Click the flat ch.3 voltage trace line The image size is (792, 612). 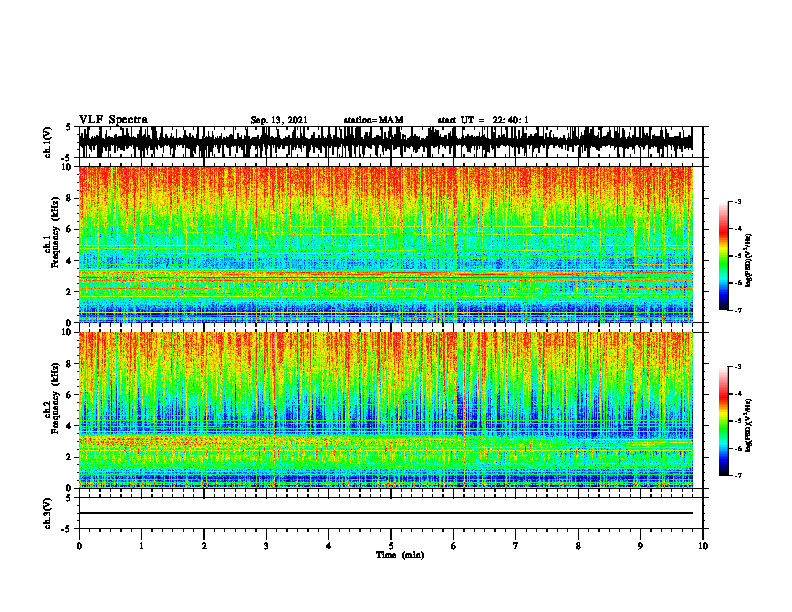tap(385, 513)
